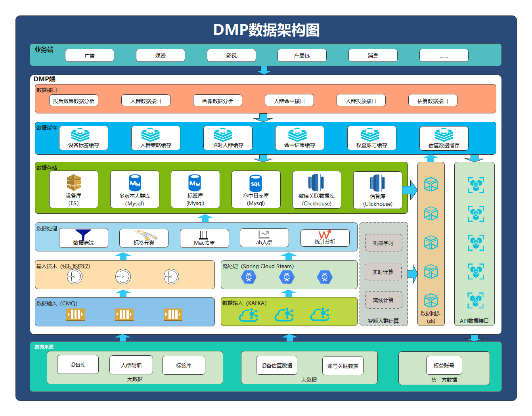Click the Mac去重 icon
The height and width of the screenshot is (416, 532).
pos(204,235)
